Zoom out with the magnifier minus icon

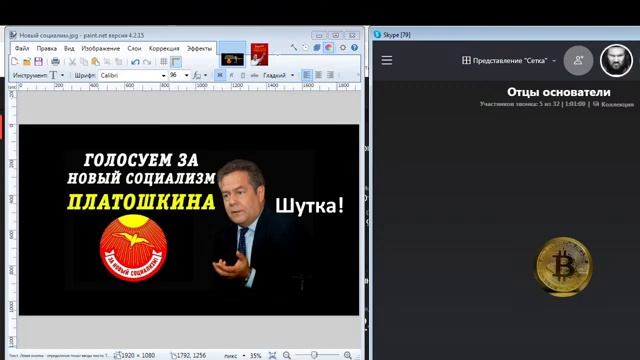[287, 356]
